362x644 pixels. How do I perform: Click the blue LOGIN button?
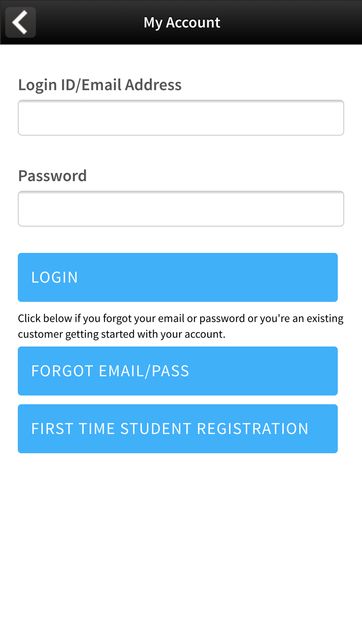tap(178, 277)
